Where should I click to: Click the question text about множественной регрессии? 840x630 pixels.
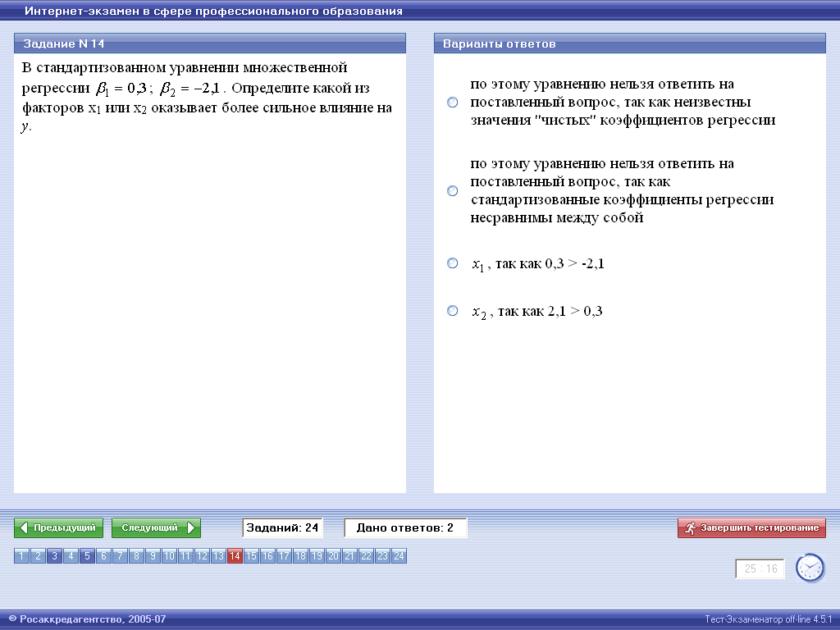click(x=207, y=97)
